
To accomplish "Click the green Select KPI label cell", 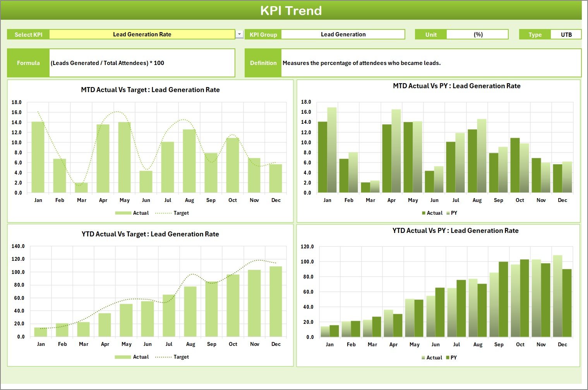I will point(28,34).
